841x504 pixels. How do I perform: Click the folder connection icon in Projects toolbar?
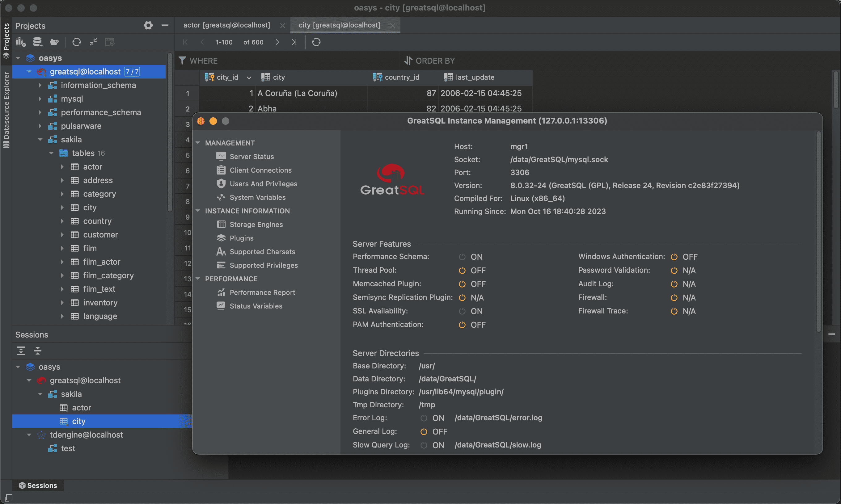point(54,42)
